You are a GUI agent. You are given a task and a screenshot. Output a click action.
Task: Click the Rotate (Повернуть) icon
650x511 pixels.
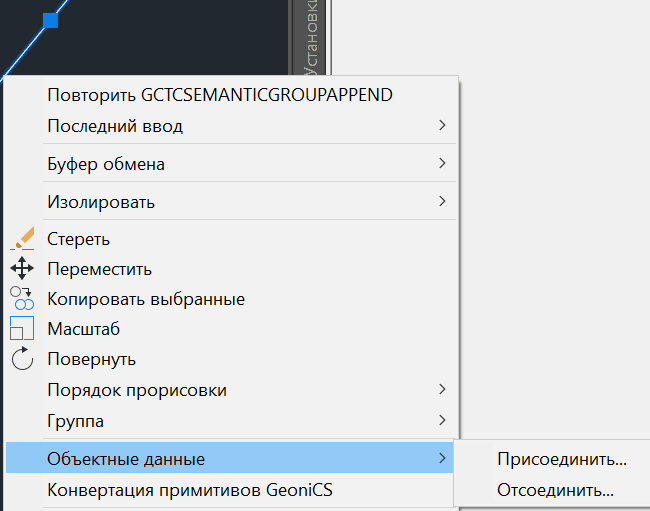[22, 358]
